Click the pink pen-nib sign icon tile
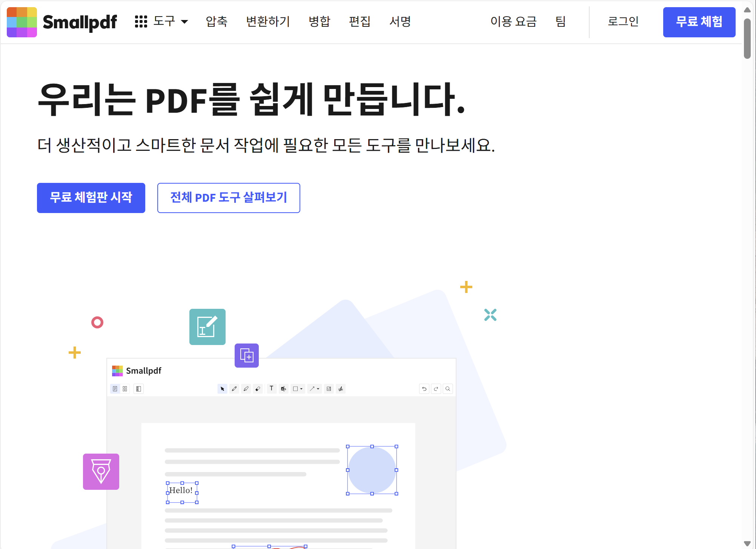This screenshot has width=756, height=549. (101, 471)
